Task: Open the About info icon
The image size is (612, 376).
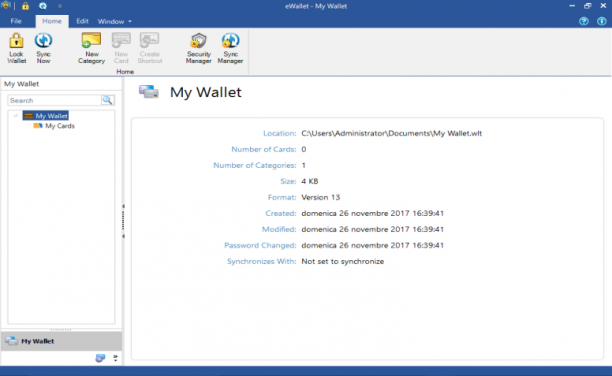Action: [x=601, y=21]
